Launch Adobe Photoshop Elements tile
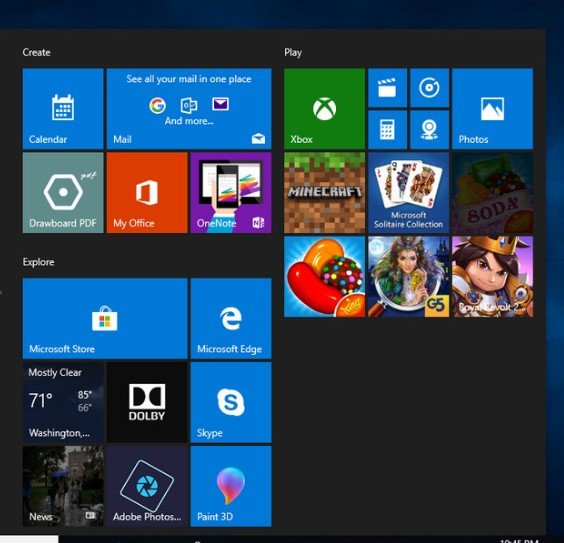This screenshot has height=543, width=564. pyautogui.click(x=147, y=486)
